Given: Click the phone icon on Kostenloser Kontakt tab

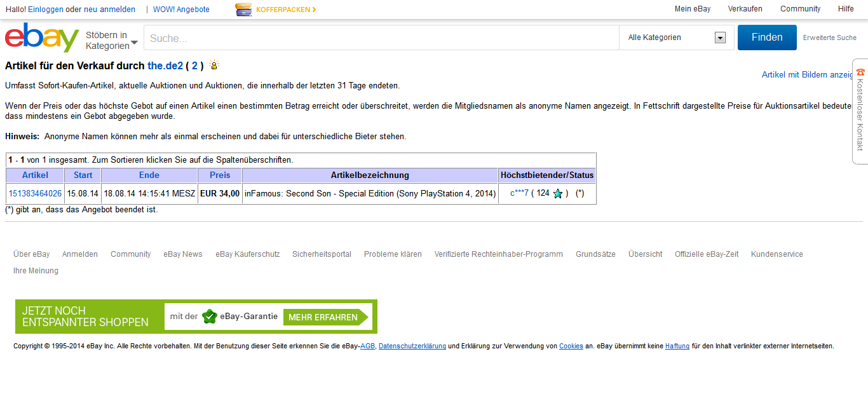Looking at the screenshot, I should [x=860, y=72].
